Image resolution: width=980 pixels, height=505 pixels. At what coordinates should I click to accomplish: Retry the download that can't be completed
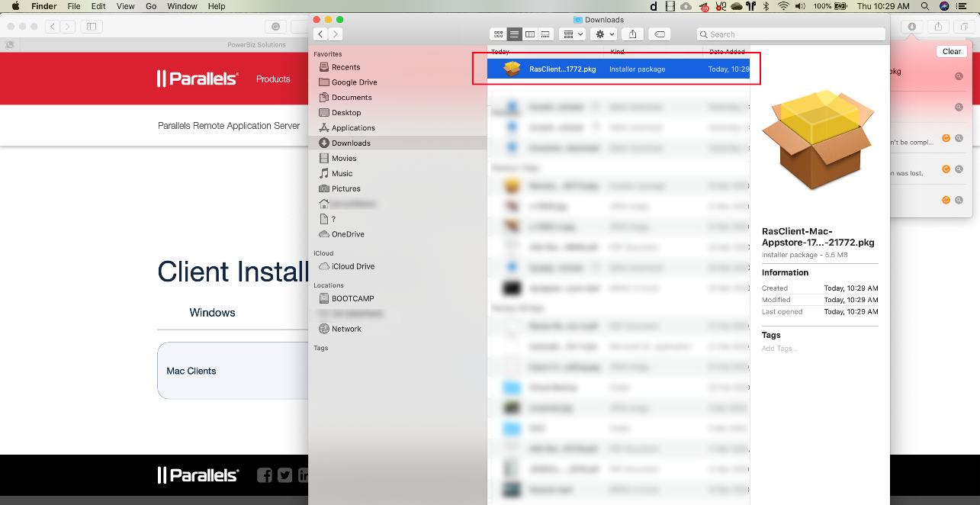tap(946, 138)
